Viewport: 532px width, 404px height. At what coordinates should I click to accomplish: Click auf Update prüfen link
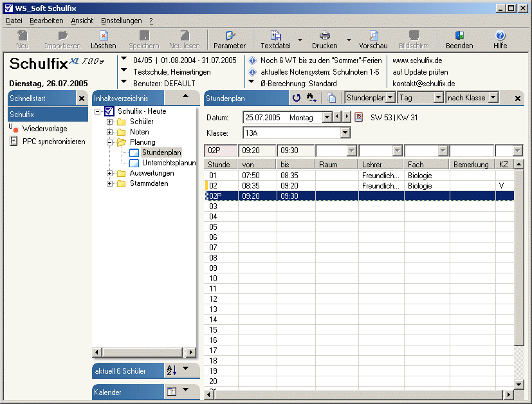[420, 72]
